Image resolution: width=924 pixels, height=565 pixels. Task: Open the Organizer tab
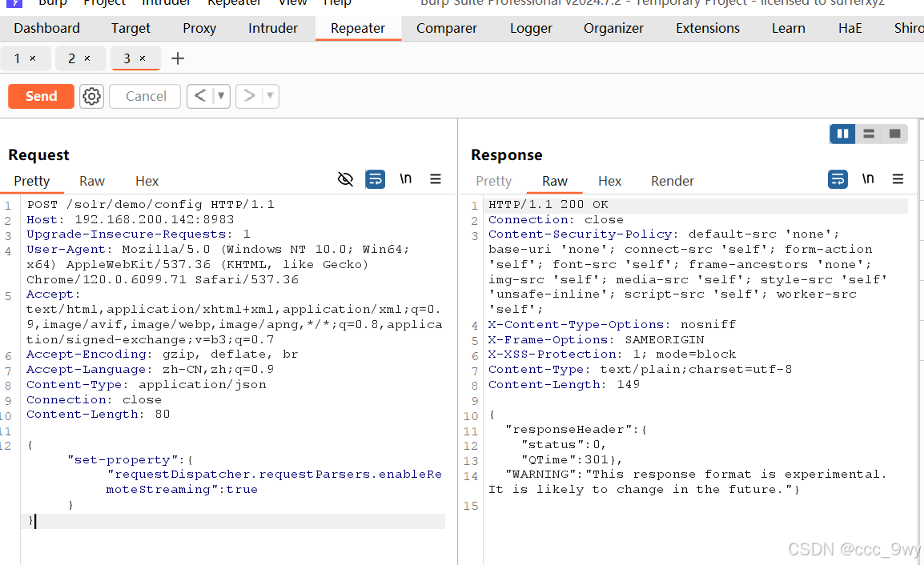coord(613,28)
